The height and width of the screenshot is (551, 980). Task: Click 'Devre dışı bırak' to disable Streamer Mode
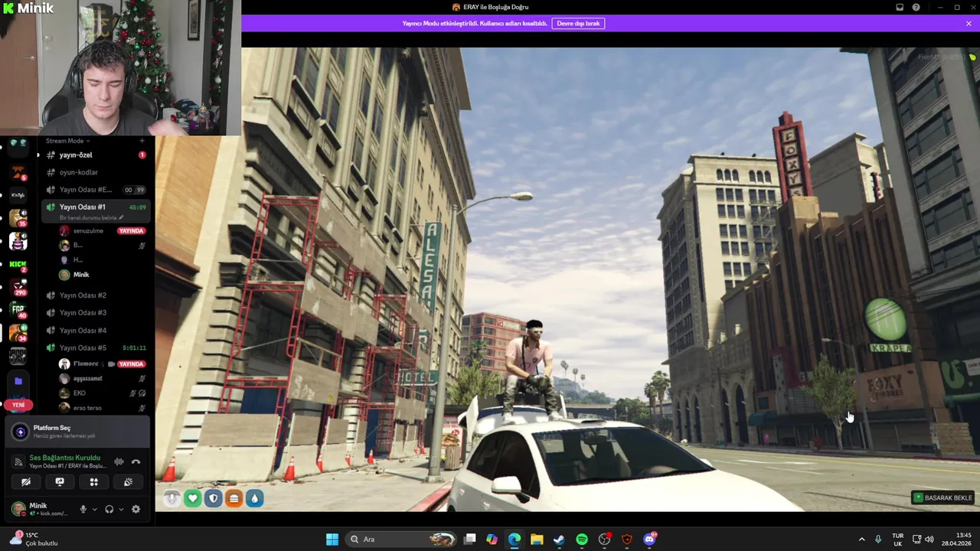click(x=578, y=24)
